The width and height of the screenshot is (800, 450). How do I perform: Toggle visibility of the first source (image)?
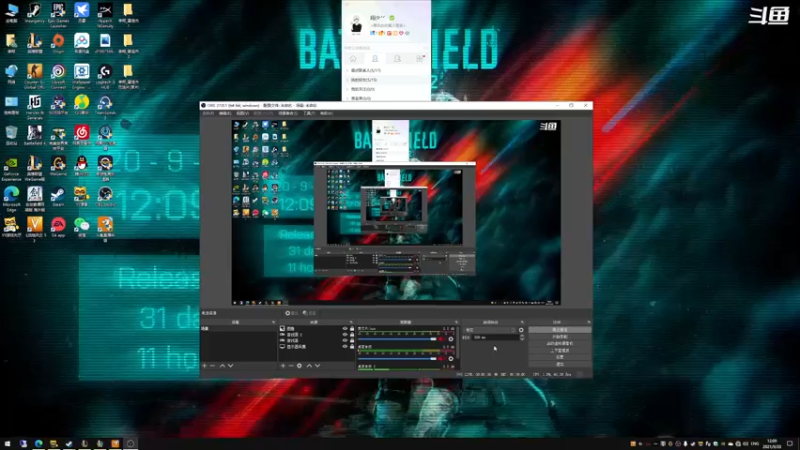pyautogui.click(x=345, y=329)
